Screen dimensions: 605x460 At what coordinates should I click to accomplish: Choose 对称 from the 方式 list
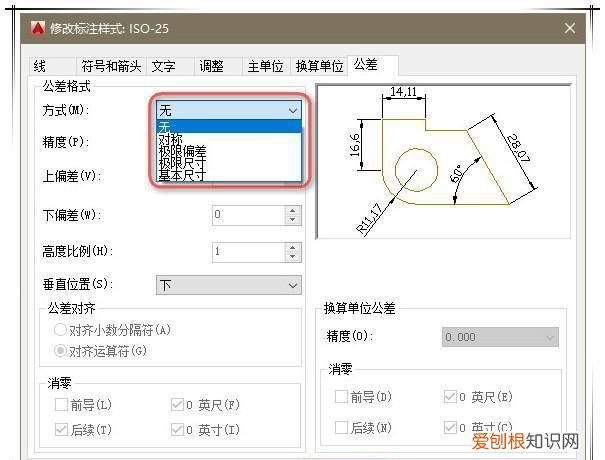229,139
